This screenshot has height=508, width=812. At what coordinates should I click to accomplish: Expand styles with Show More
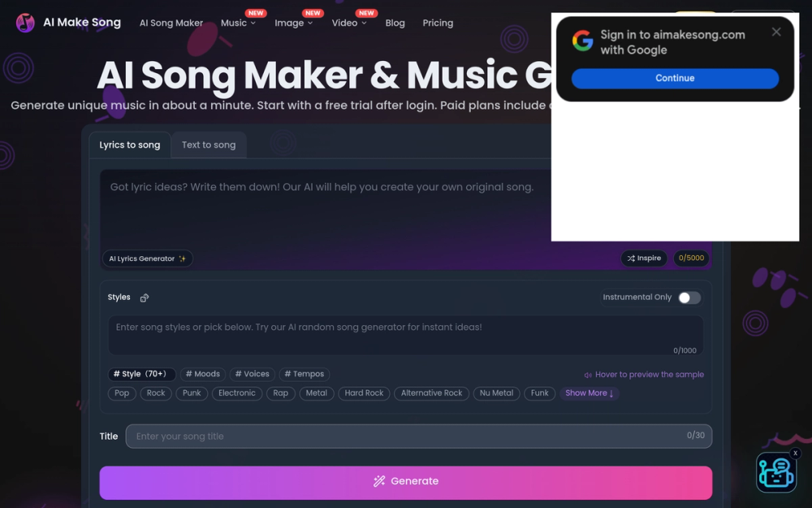tap(590, 393)
